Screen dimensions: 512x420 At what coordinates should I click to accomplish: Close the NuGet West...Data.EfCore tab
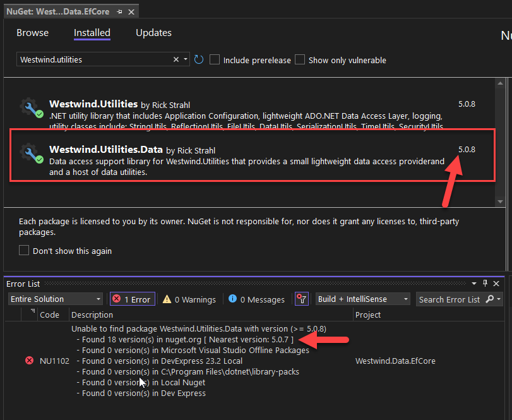(x=131, y=12)
